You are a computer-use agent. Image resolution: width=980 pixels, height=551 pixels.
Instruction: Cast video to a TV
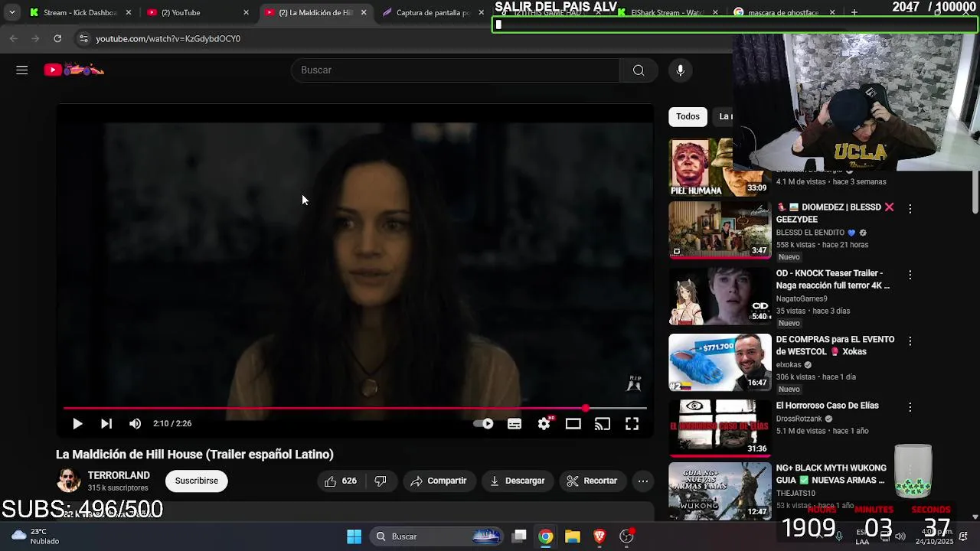[x=603, y=423]
